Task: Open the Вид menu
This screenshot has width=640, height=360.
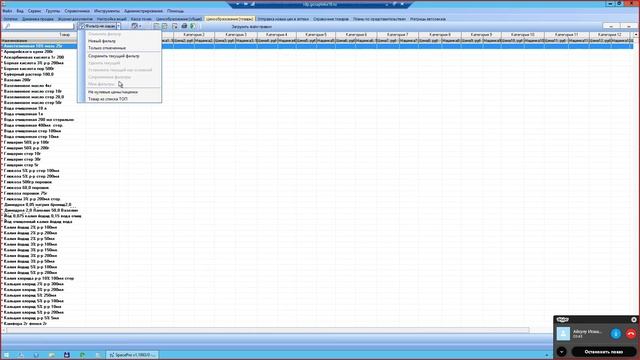Action: tap(20, 11)
